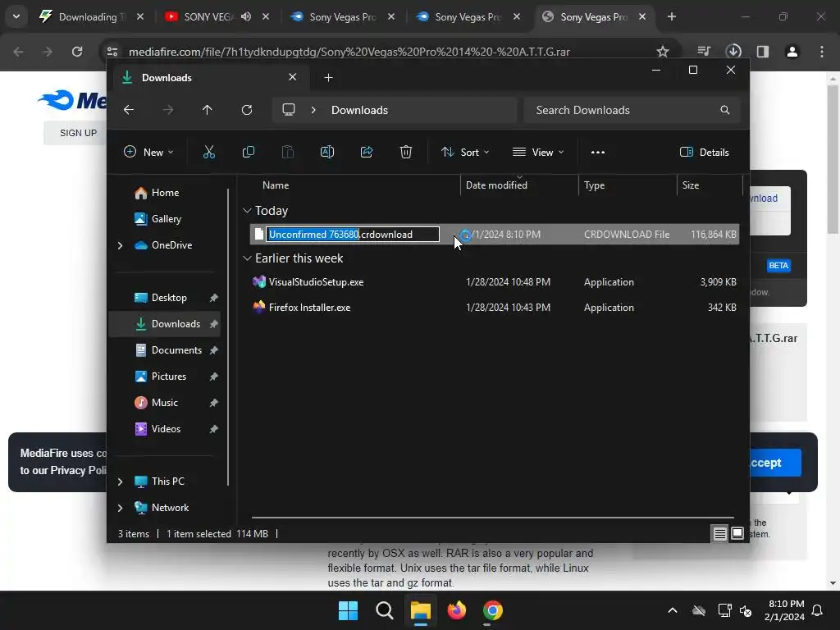Viewport: 840px width, 630px height.
Task: Select VisualStudioSetup.exe file
Action: pyautogui.click(x=495, y=282)
